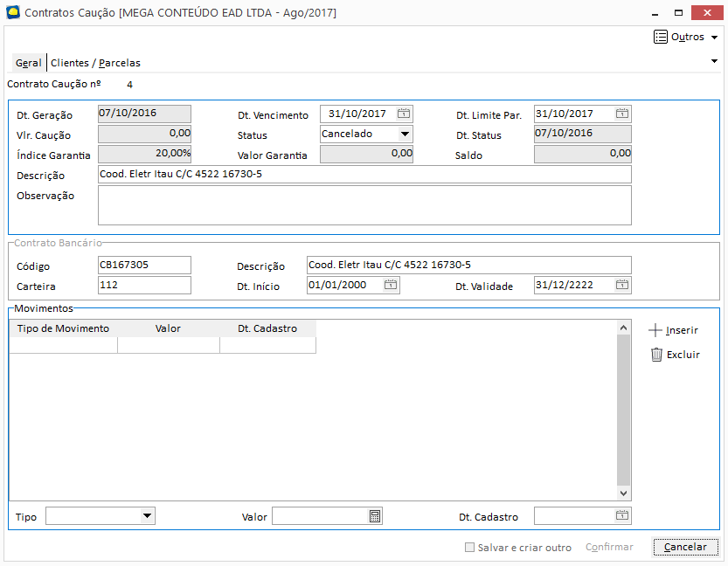Click the plus icon next to Inserir

[655, 330]
